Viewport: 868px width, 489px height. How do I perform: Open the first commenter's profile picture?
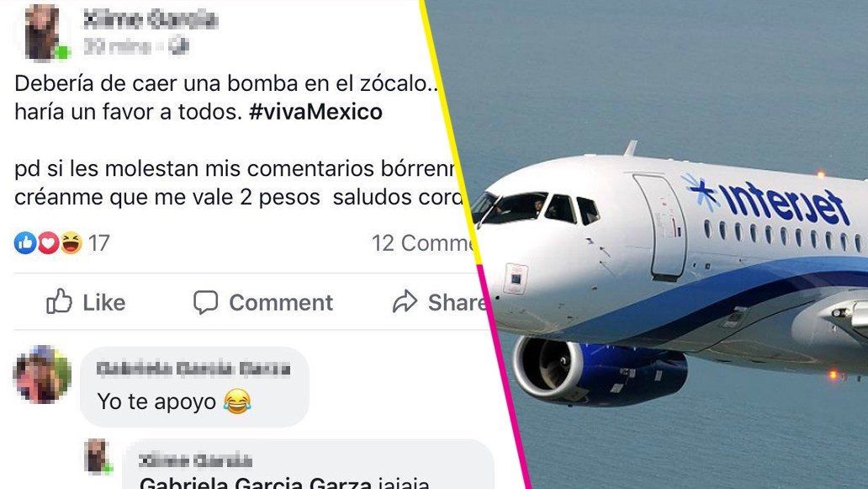(43, 375)
